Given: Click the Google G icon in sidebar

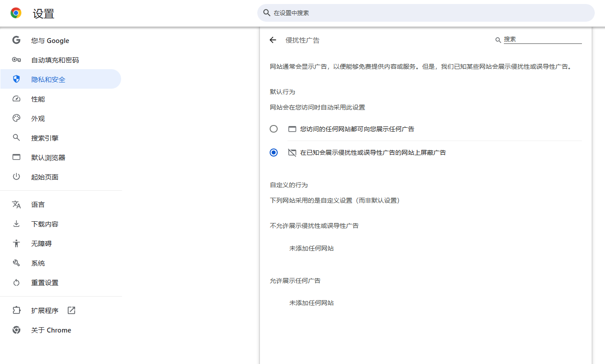Looking at the screenshot, I should (16, 40).
